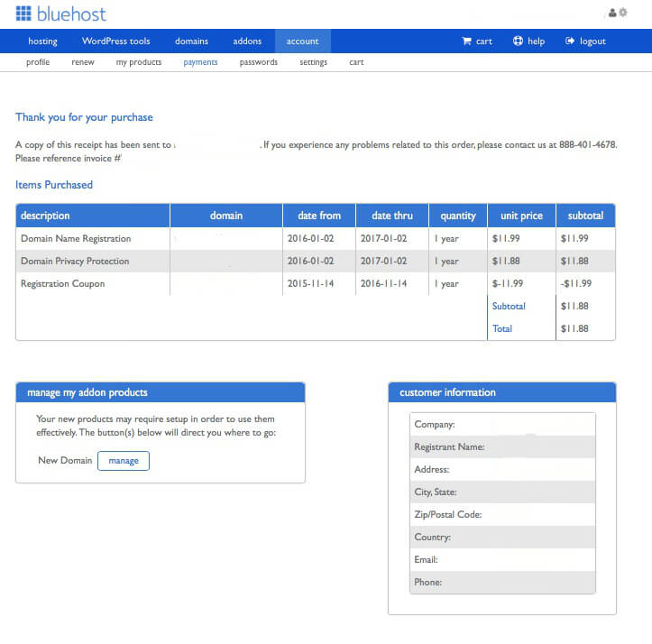The width and height of the screenshot is (652, 644).
Task: Click the description column header
Action: [45, 216]
